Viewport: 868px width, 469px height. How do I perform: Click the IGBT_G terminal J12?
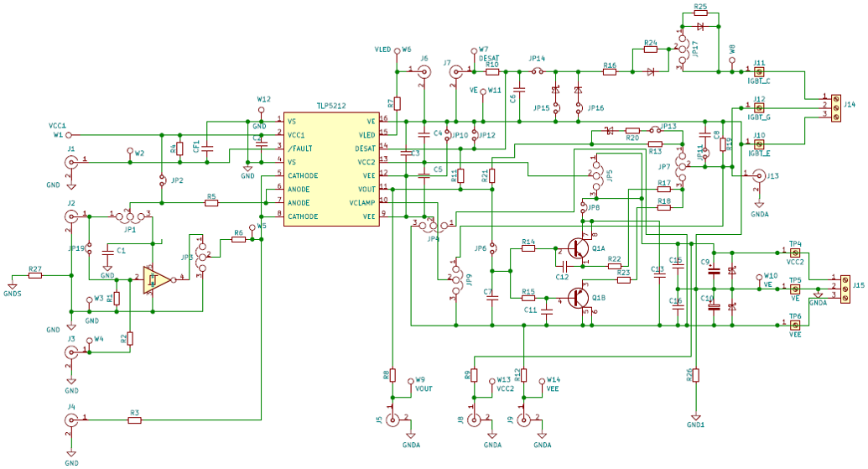760,107
